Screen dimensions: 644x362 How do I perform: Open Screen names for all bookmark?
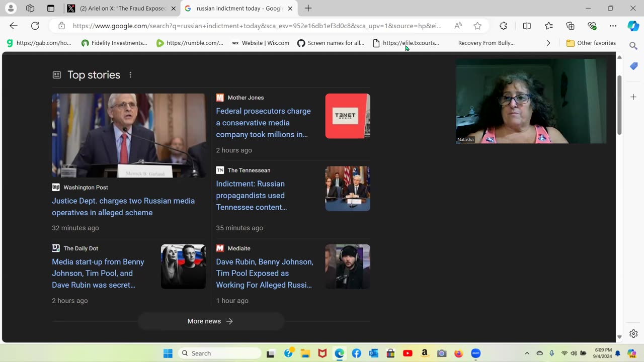tap(331, 43)
